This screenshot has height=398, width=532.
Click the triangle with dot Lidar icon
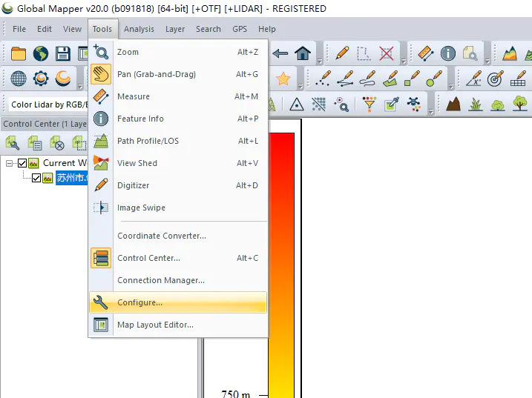tap(297, 105)
